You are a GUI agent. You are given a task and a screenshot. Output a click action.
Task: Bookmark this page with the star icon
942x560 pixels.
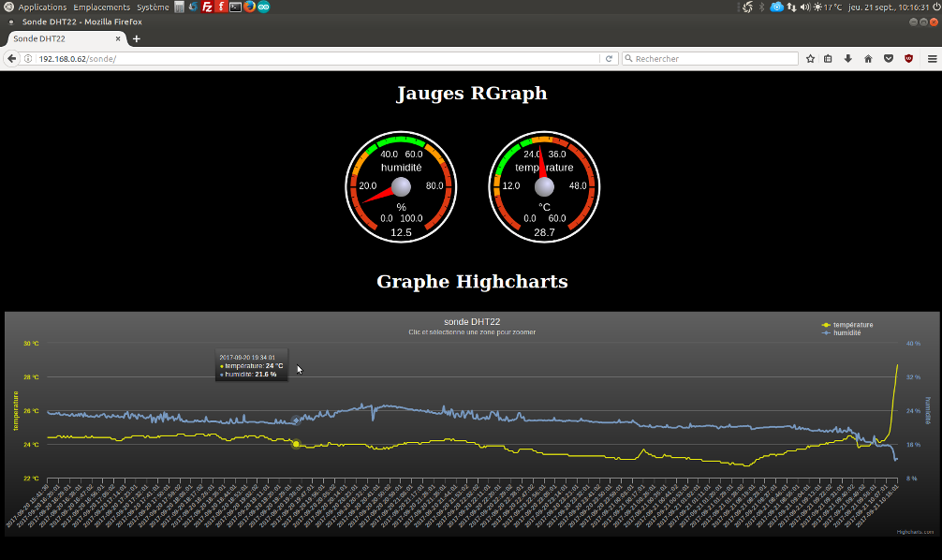tap(811, 58)
